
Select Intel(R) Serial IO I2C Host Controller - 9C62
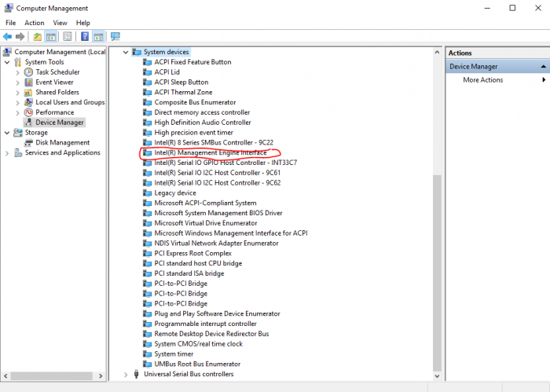pos(218,183)
